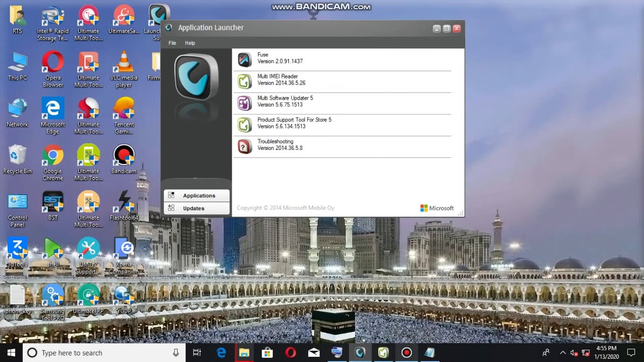Select the Microsoft Edge desktop shortcut
The width and height of the screenshot is (644, 362).
pyautogui.click(x=53, y=116)
